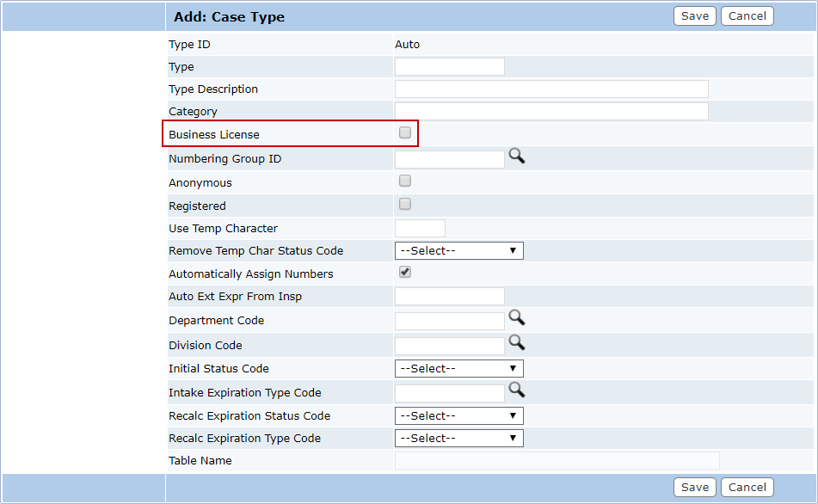Select the Category input field

pos(550,112)
